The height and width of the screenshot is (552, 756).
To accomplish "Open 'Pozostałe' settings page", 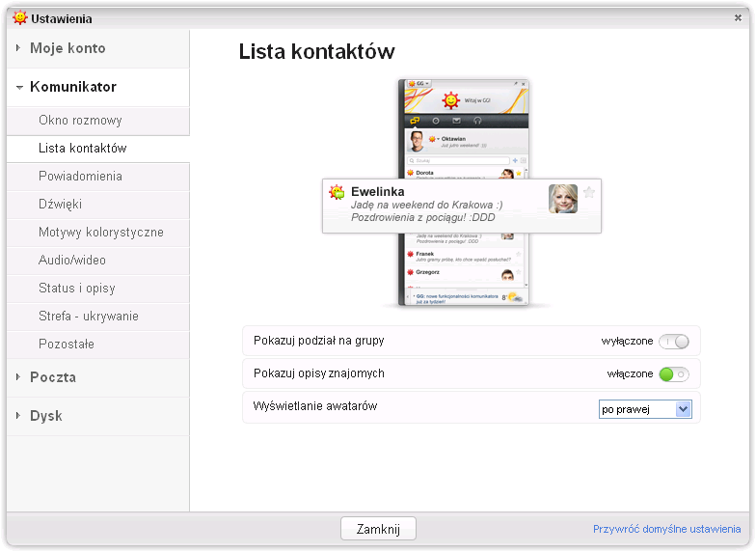I will click(x=98, y=345).
